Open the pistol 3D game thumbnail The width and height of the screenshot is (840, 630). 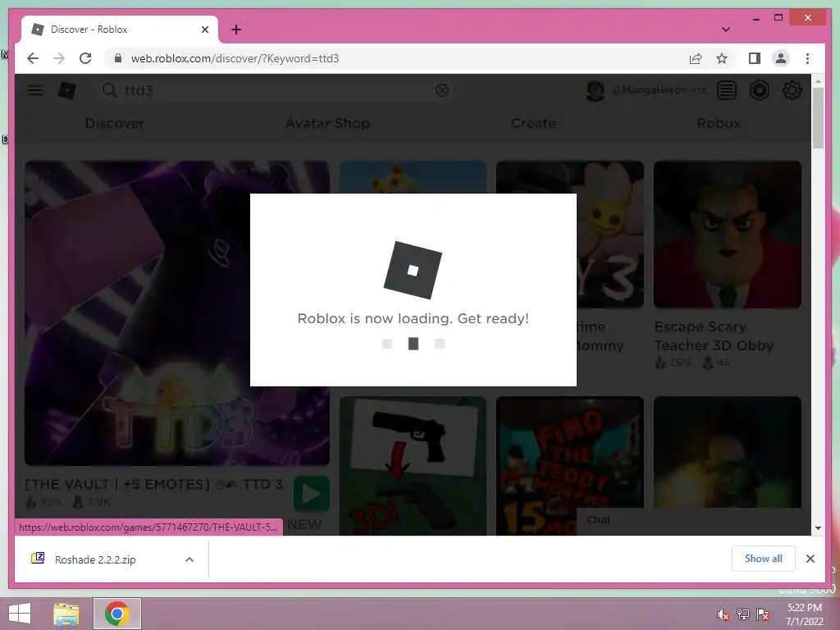click(x=413, y=466)
